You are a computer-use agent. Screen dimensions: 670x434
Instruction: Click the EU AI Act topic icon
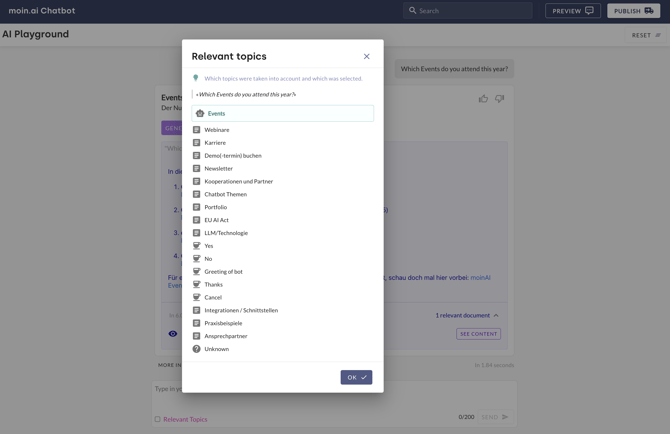point(197,220)
